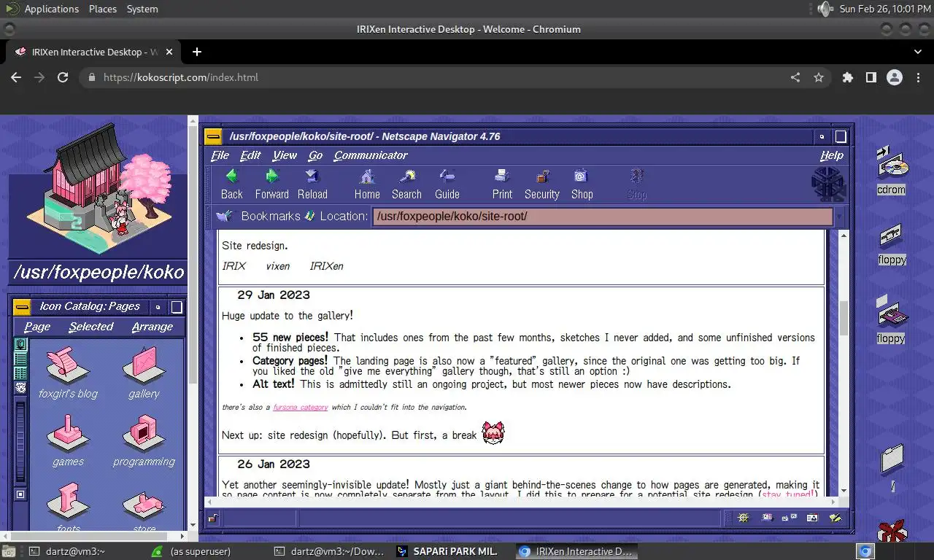
Task: Open the Selected menu in Icon Catalog
Action: click(91, 327)
